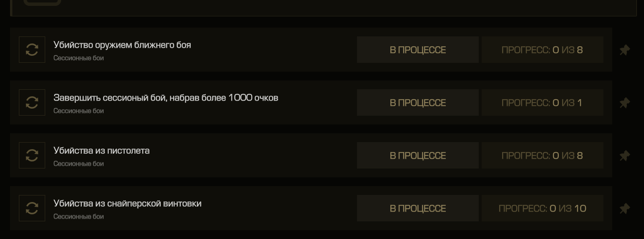644x239 pixels.
Task: Open progress 0 из 1 box
Action: click(542, 103)
